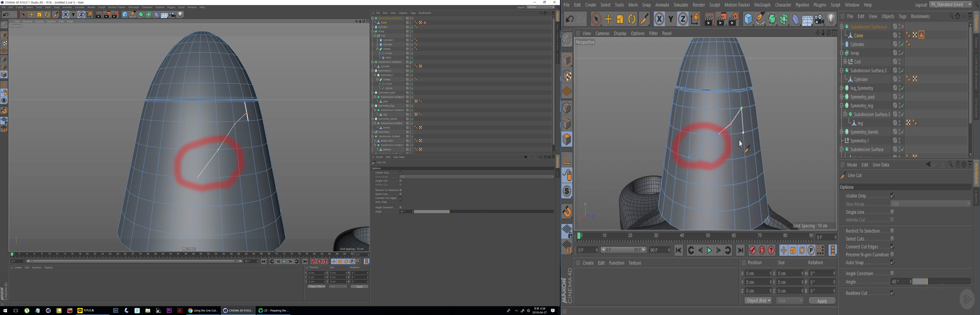This screenshot has height=315, width=980.
Task: Collapse Subdivision Surface.4 in right object list
Action: click(x=842, y=27)
